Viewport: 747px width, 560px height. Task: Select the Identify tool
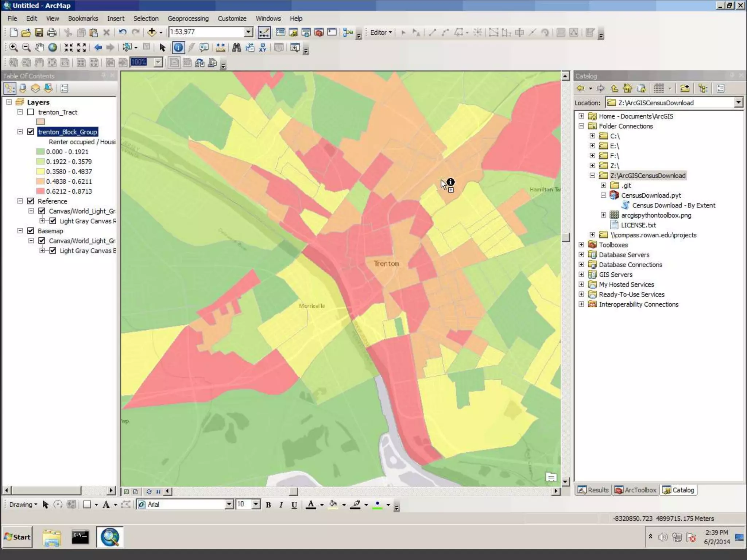pos(178,47)
